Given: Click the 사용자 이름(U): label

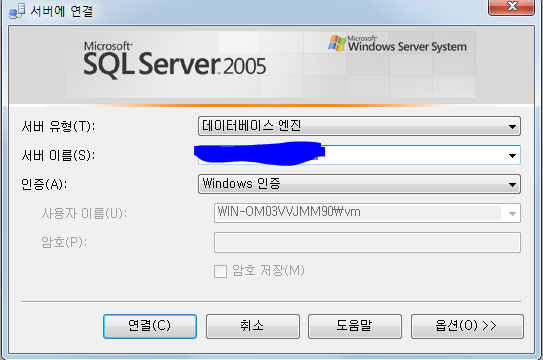Looking at the screenshot, I should 84,213.
